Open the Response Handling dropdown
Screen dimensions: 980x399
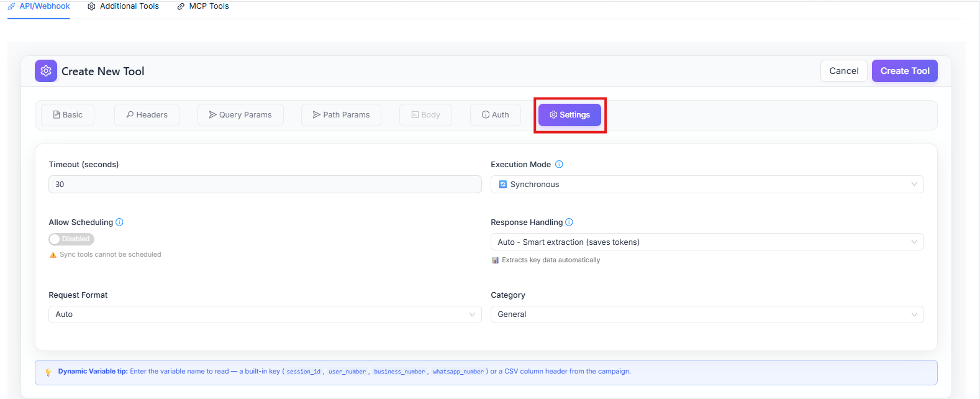707,242
